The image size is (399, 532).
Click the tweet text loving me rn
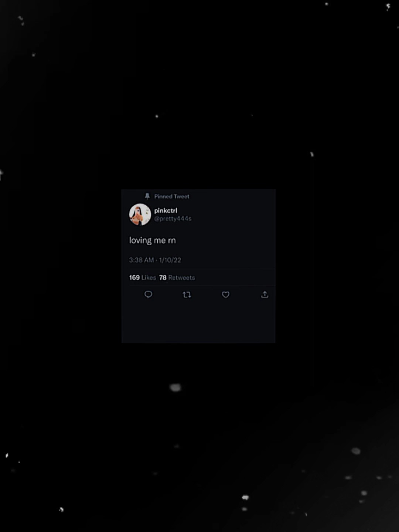[x=152, y=241]
